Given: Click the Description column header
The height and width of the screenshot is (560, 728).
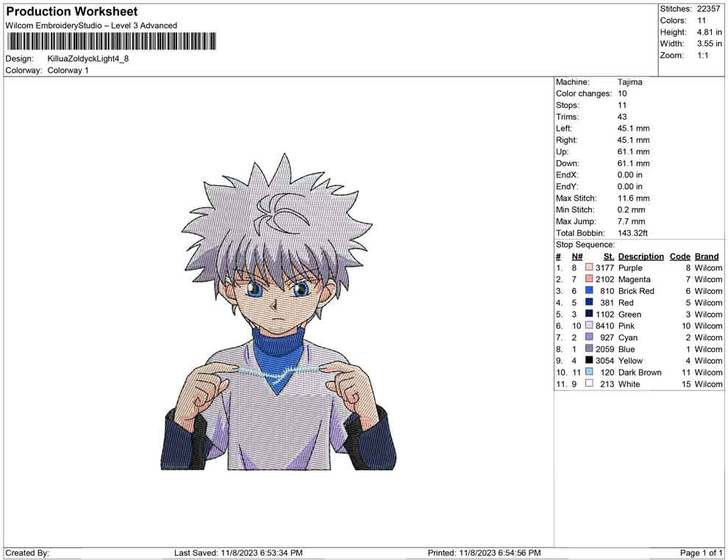Looking at the screenshot, I should [640, 256].
